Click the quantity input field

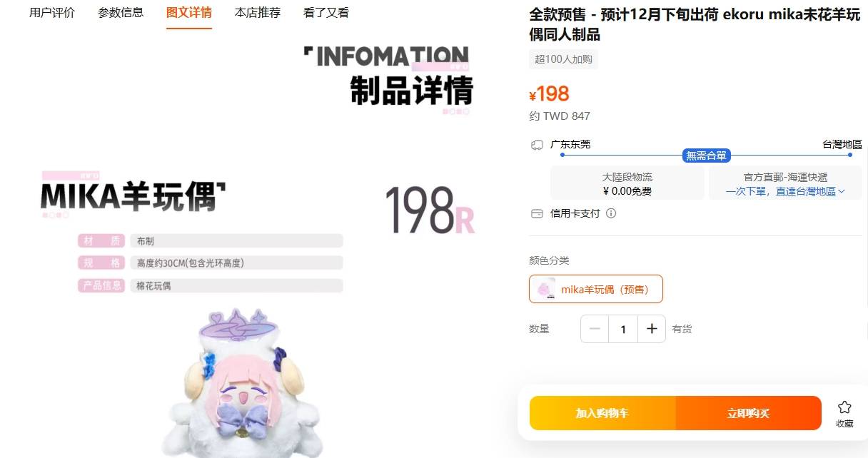[623, 329]
